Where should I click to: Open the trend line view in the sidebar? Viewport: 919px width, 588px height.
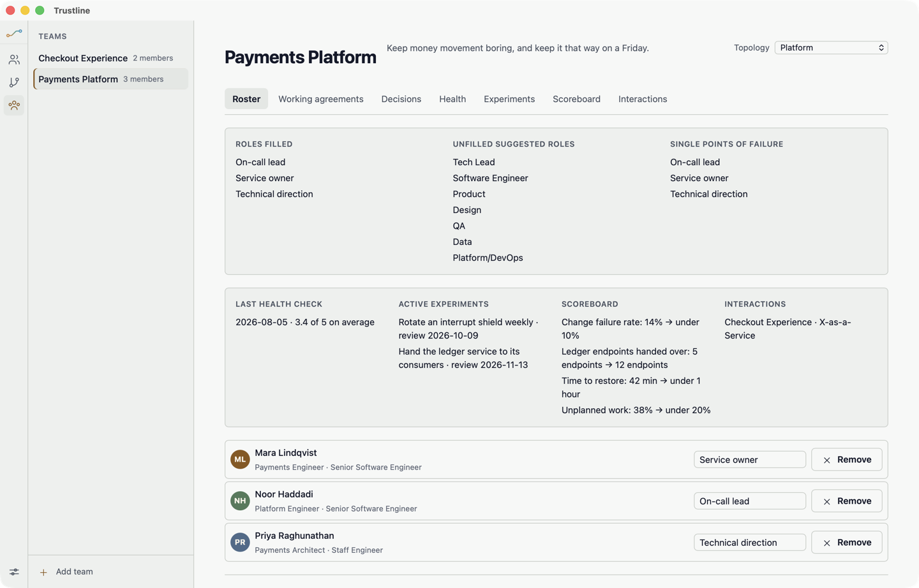click(14, 33)
